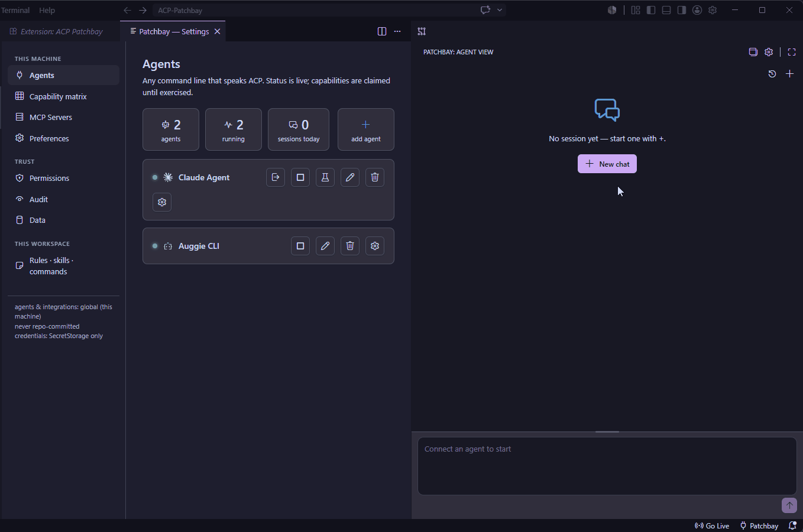Open Preferences in the sidebar

click(63, 138)
